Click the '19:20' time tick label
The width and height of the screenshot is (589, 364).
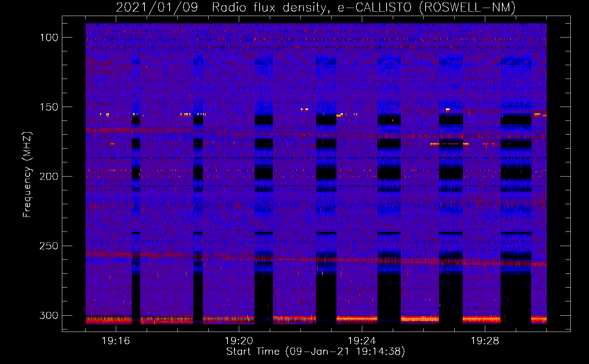point(239,341)
